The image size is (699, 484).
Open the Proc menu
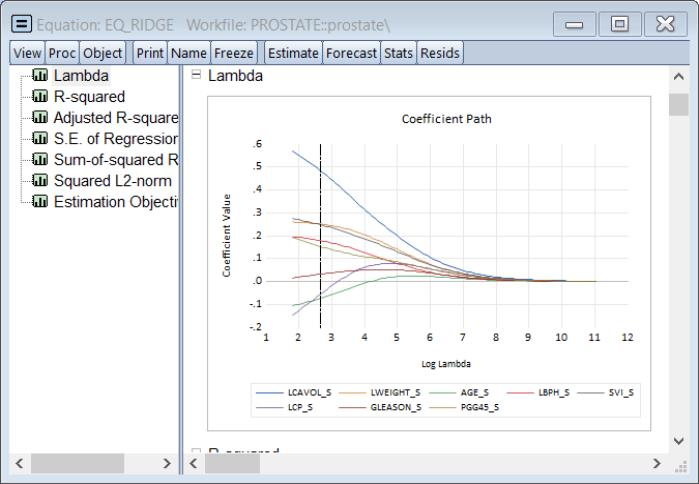[x=61, y=53]
